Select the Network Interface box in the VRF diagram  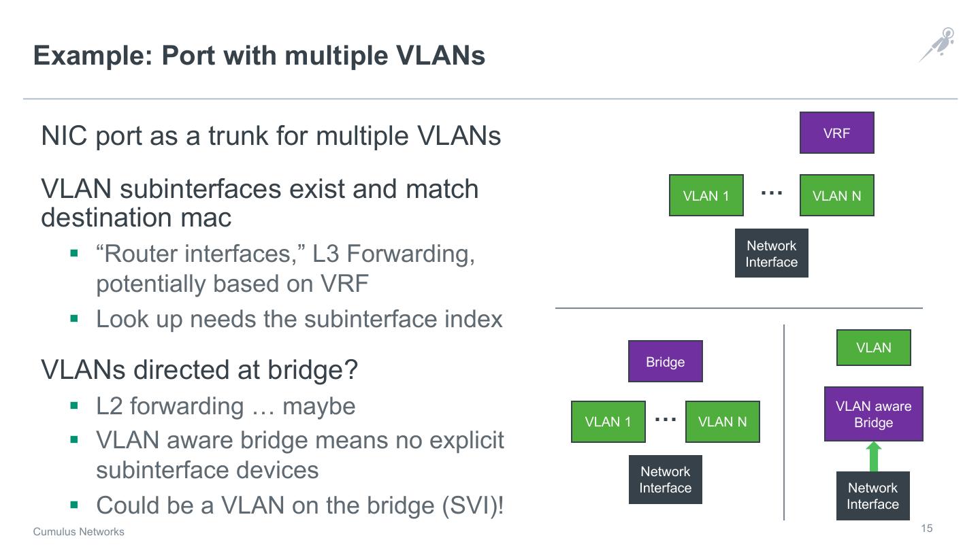click(771, 254)
